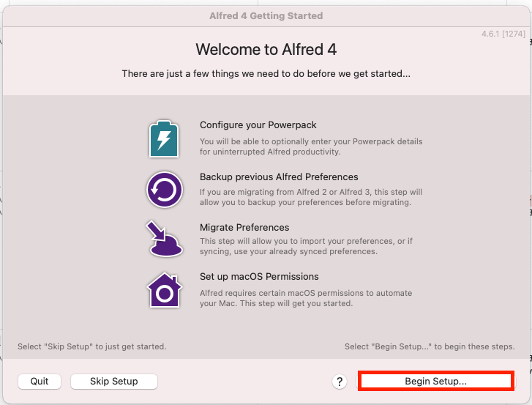Click the "few things we need to do" subtitle
This screenshot has height=405, width=532.
(x=266, y=74)
